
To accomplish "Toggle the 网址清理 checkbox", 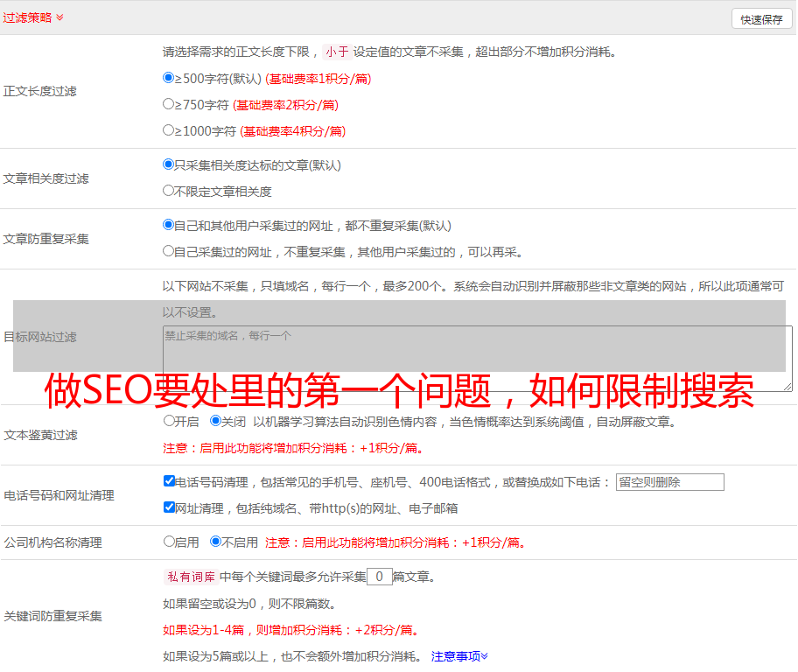I will pyautogui.click(x=170, y=507).
